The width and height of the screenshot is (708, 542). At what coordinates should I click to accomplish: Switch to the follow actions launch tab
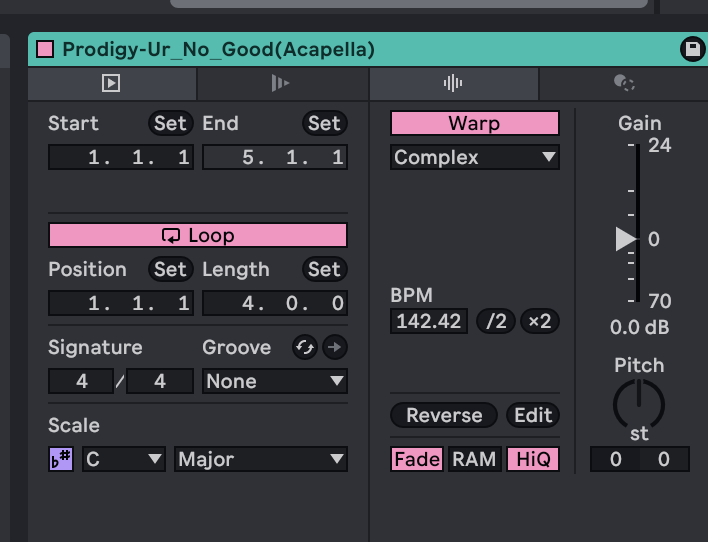282,83
